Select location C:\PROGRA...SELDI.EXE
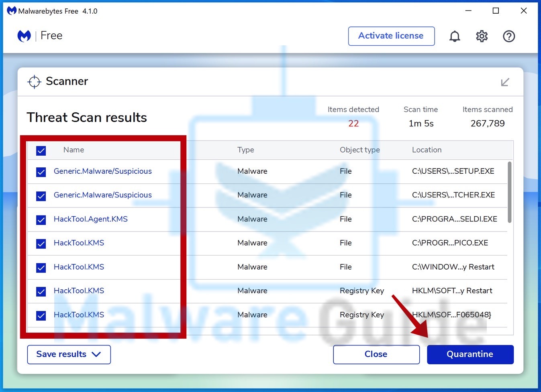The height and width of the screenshot is (392, 541). [455, 219]
